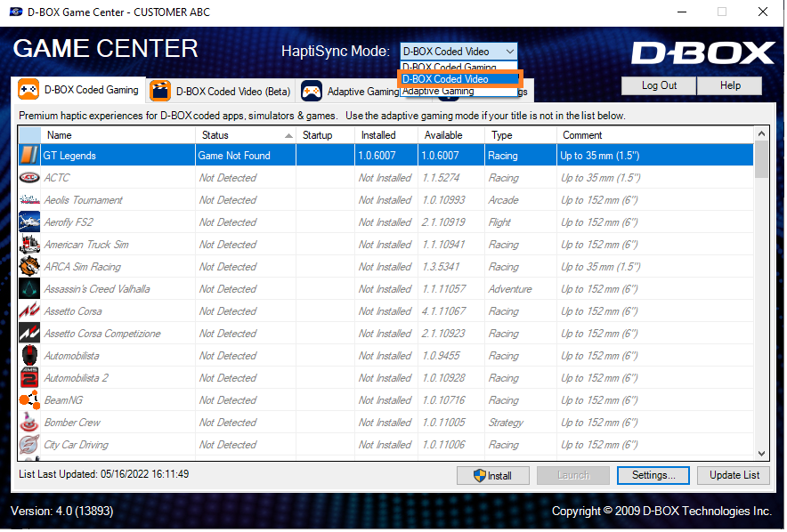Click the ACTC racing game icon
Image resolution: width=787 pixels, height=532 pixels.
coord(28,177)
